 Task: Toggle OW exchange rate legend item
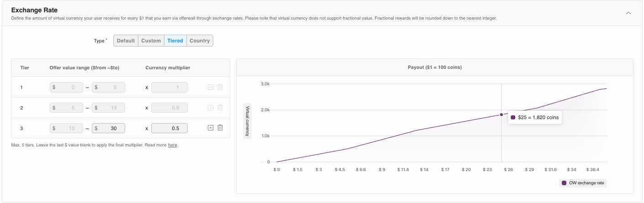[x=584, y=183]
